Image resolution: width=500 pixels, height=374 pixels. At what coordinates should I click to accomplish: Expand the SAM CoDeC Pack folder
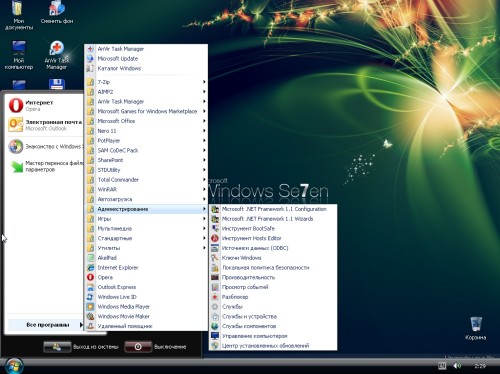146,150
